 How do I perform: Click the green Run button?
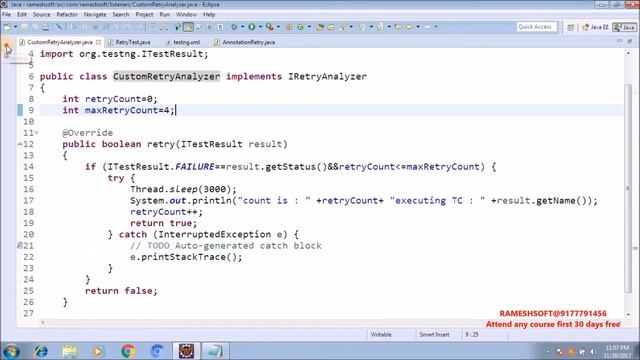coord(252,27)
